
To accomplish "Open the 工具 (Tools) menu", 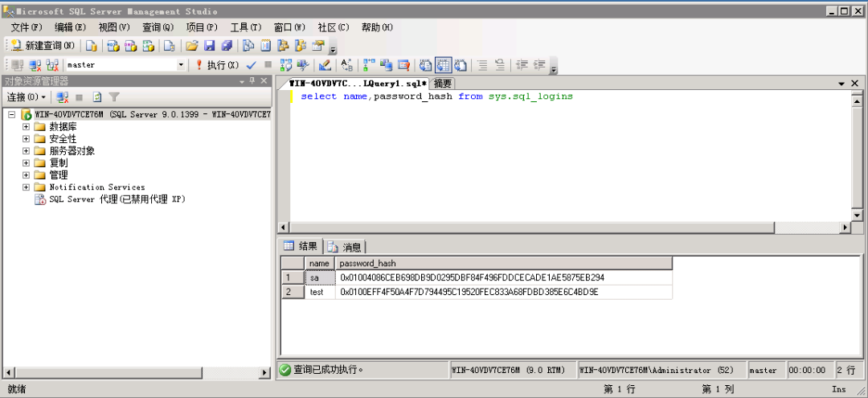I will (246, 27).
